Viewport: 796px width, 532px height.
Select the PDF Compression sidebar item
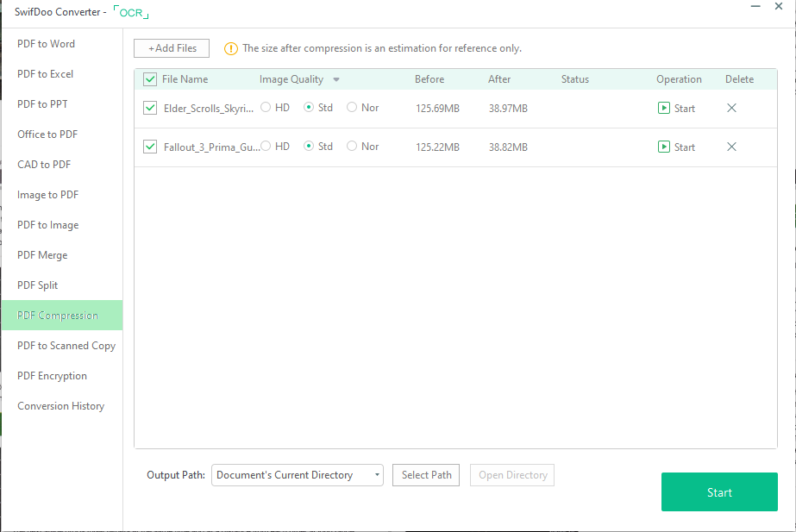62,316
